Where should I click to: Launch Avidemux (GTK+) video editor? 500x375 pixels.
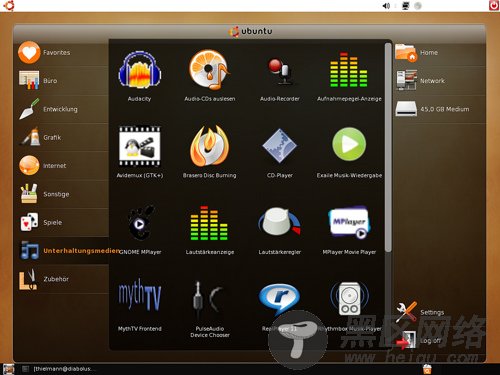[140, 146]
